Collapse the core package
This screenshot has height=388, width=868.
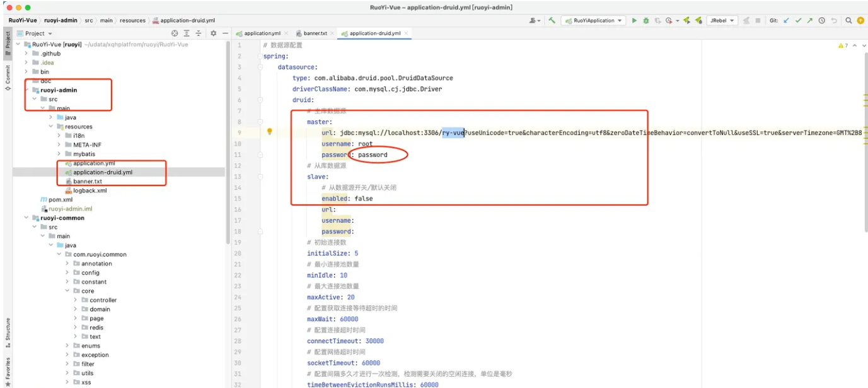coord(68,291)
